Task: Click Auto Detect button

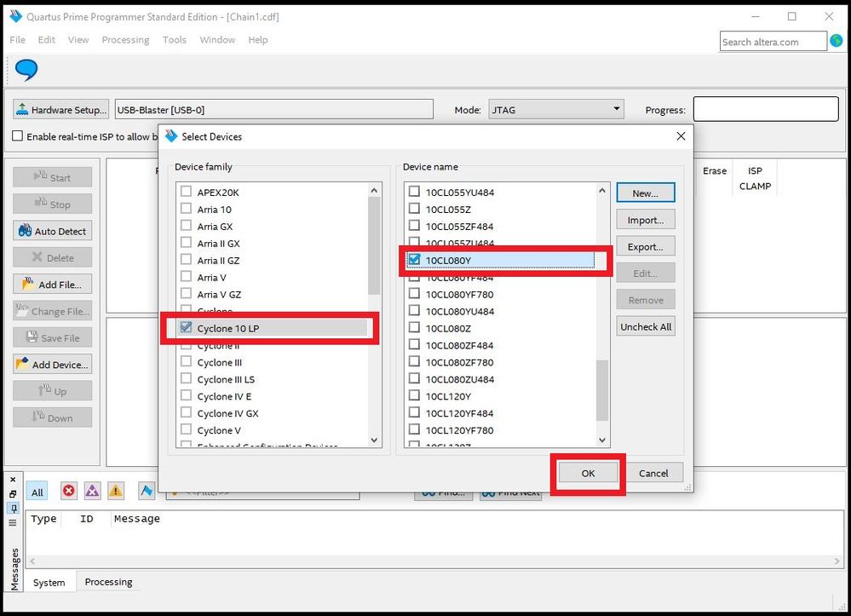Action: 53,231
